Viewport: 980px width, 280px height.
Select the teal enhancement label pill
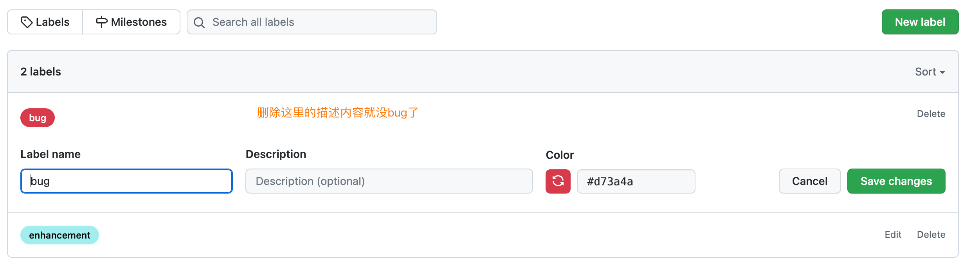click(59, 235)
